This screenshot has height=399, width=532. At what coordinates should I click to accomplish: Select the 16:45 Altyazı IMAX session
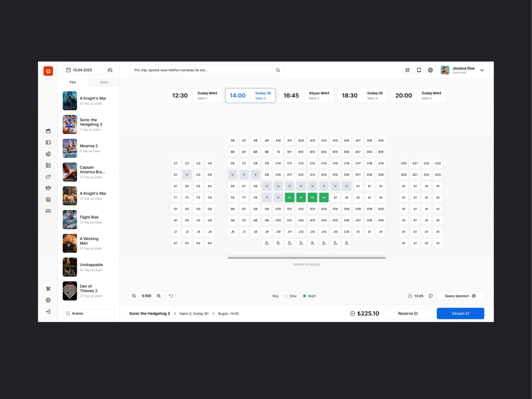[306, 96]
